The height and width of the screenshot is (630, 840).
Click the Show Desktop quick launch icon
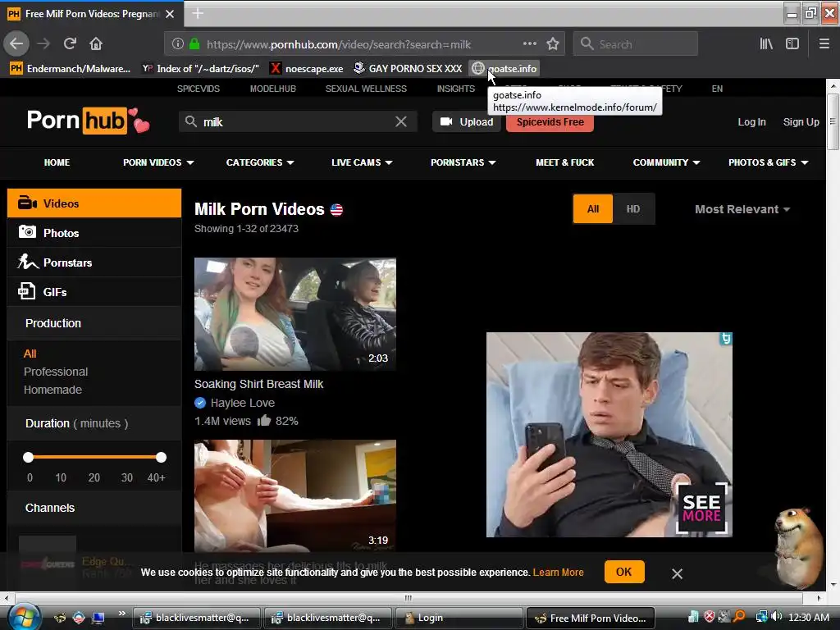[x=98, y=618]
